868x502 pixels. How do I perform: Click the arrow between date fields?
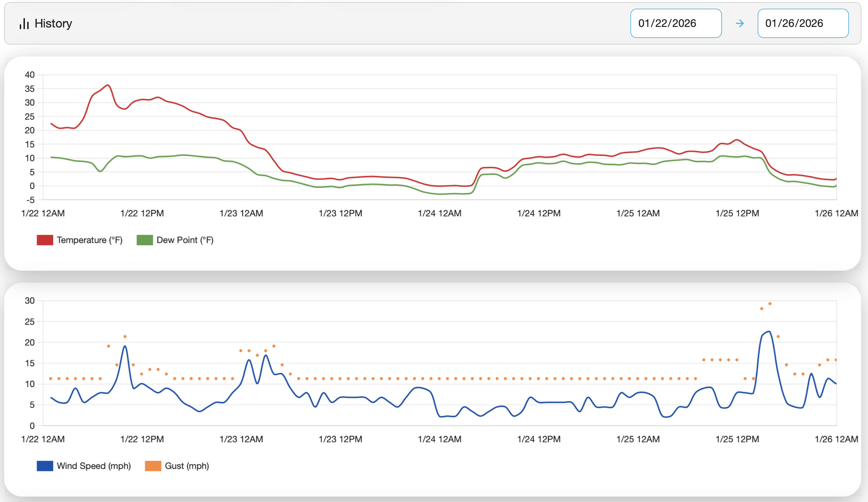tap(739, 24)
